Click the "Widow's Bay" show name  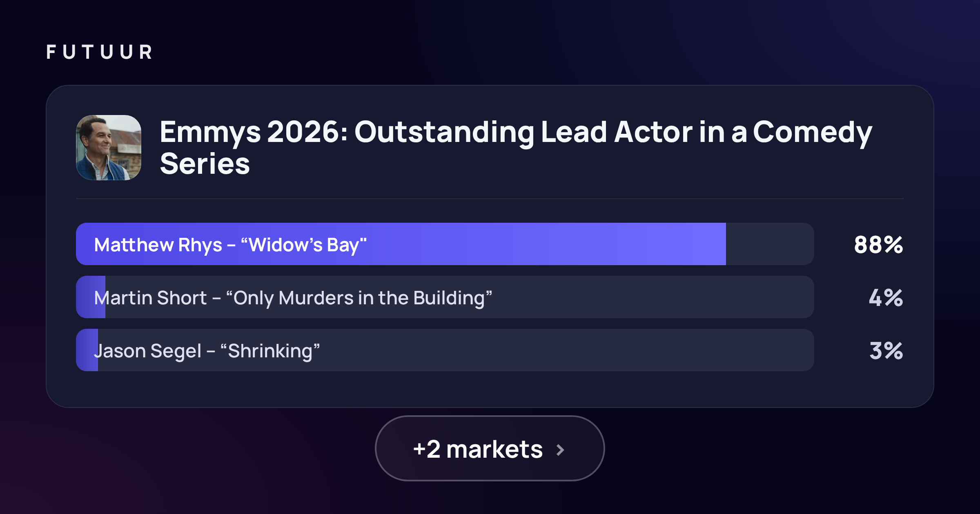coord(304,245)
